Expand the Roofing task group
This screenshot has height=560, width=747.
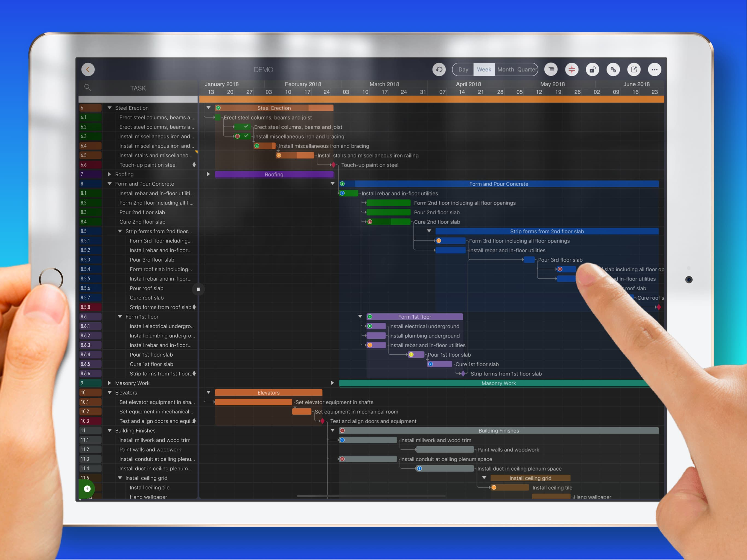(109, 174)
